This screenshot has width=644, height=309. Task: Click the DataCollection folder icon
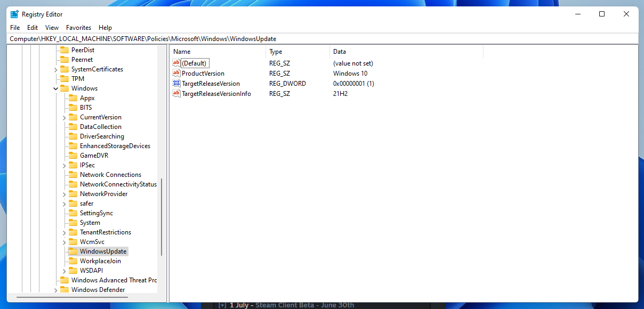click(x=73, y=127)
